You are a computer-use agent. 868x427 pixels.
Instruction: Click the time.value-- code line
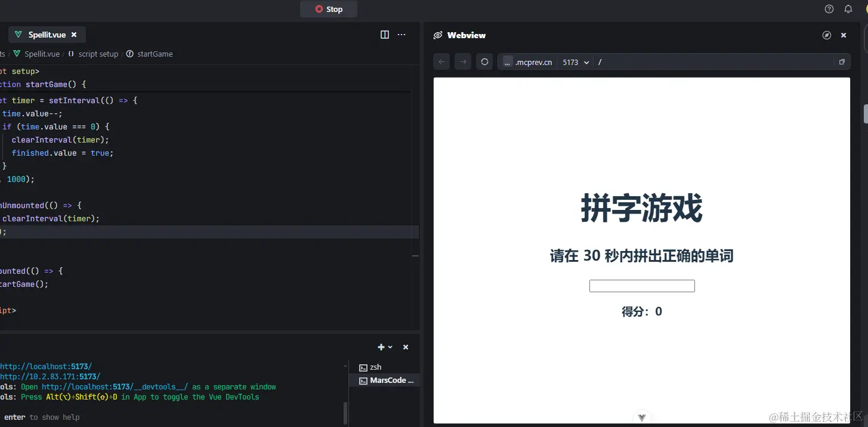click(x=32, y=113)
